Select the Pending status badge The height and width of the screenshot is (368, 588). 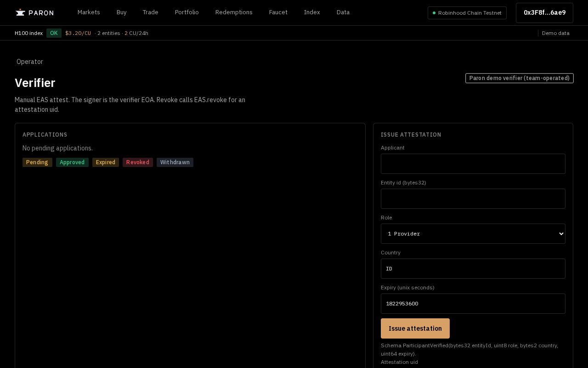coord(37,162)
